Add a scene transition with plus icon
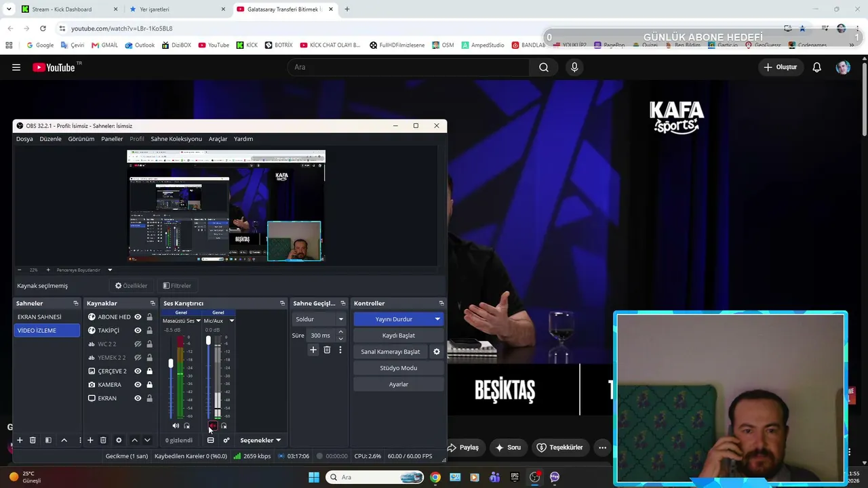 tap(313, 350)
